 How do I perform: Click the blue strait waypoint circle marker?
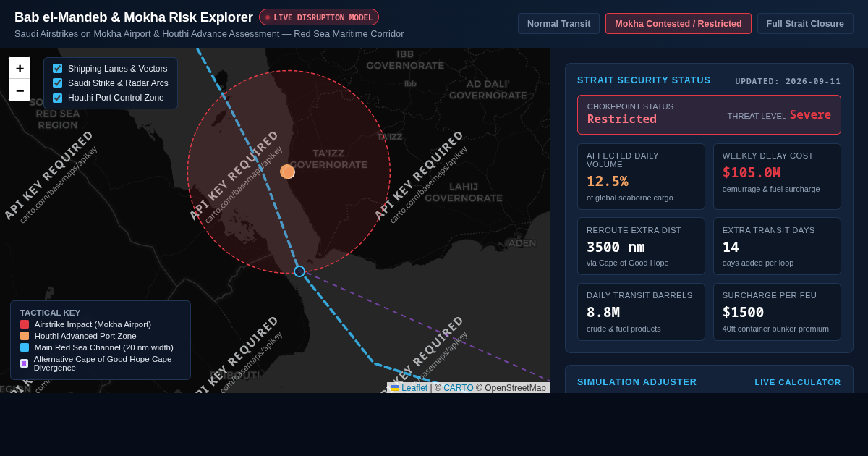[x=299, y=271]
